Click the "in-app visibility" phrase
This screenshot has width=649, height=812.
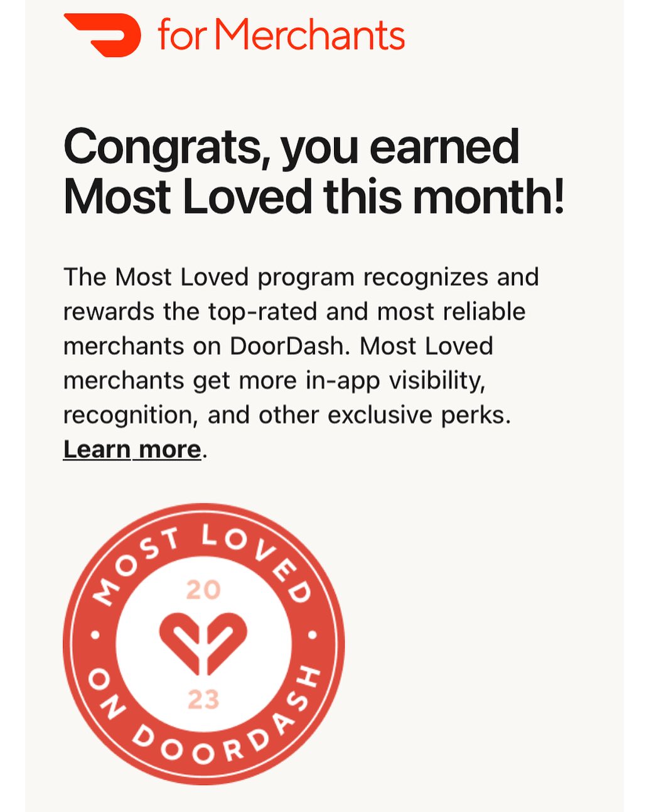coord(395,381)
